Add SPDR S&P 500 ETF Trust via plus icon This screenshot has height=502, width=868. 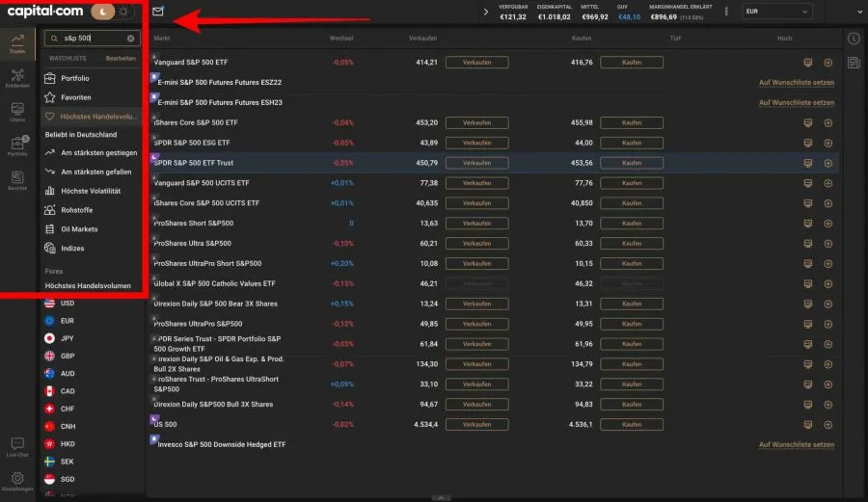(x=827, y=163)
